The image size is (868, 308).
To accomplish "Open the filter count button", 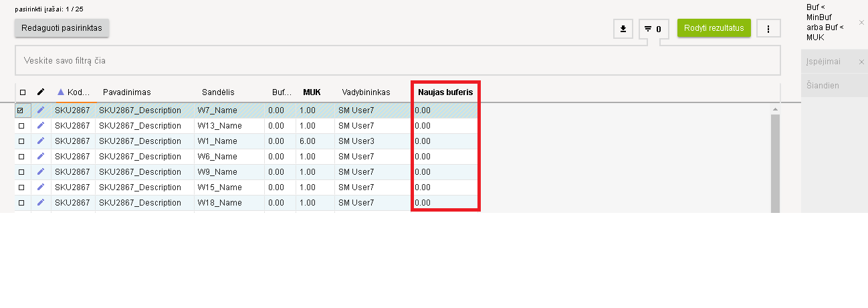I will point(653,29).
